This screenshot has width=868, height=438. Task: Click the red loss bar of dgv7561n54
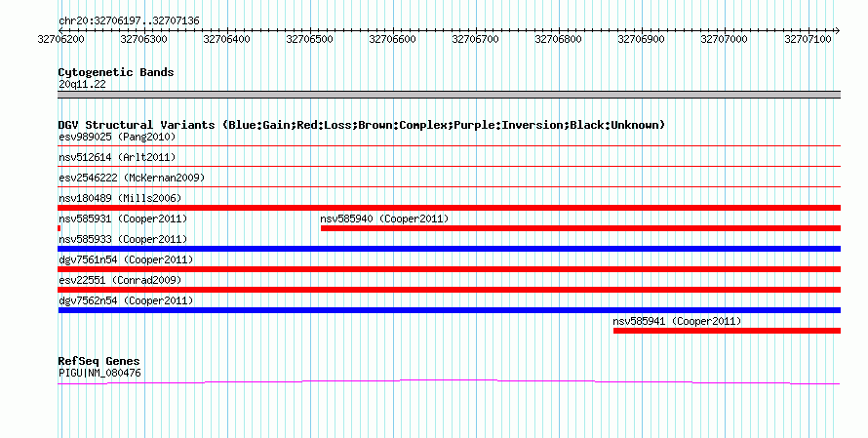tap(449, 269)
